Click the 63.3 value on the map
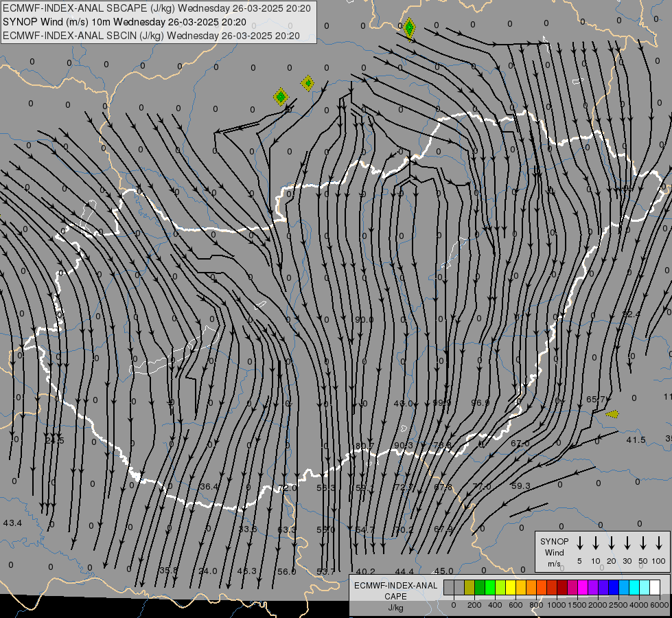Screen dimensions: 672x618 coord(287,529)
